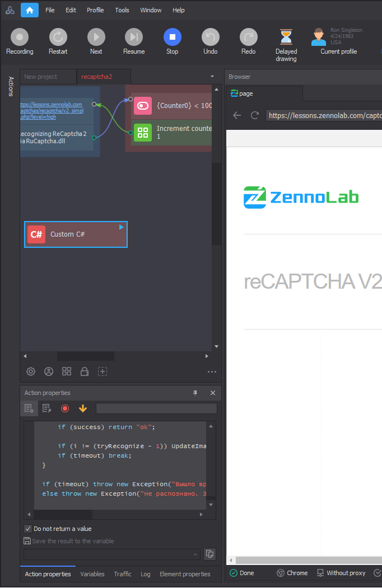Click the Undo toolbar button

click(211, 41)
